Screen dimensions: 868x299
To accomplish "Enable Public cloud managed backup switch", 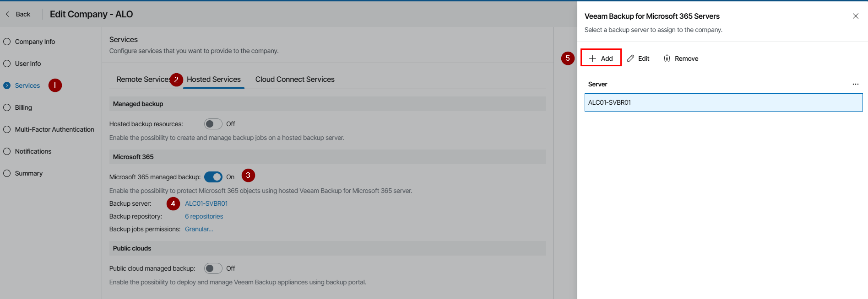I will click(x=213, y=268).
